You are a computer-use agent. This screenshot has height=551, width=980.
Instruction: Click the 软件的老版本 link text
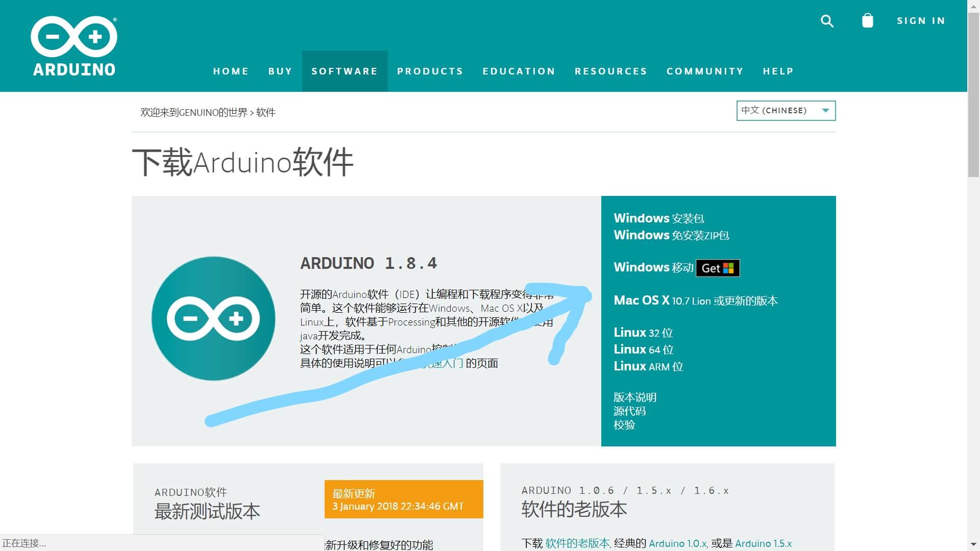point(577,543)
